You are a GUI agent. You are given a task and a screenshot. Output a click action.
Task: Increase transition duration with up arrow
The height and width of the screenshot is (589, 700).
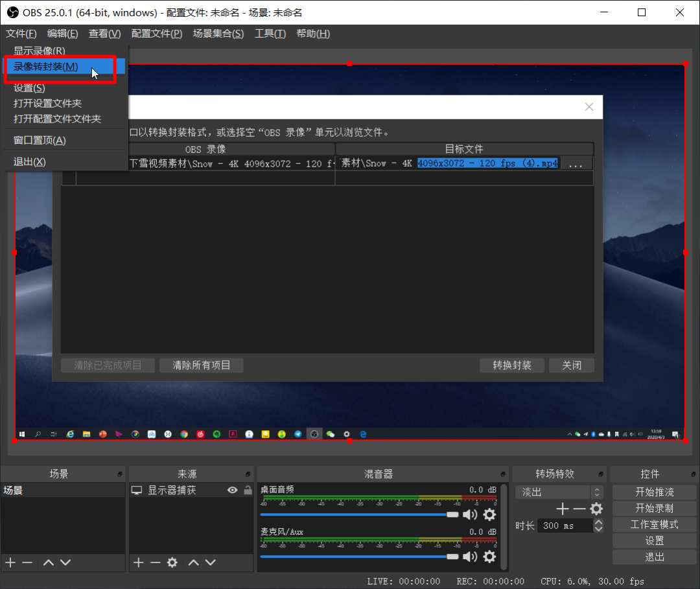(x=598, y=522)
